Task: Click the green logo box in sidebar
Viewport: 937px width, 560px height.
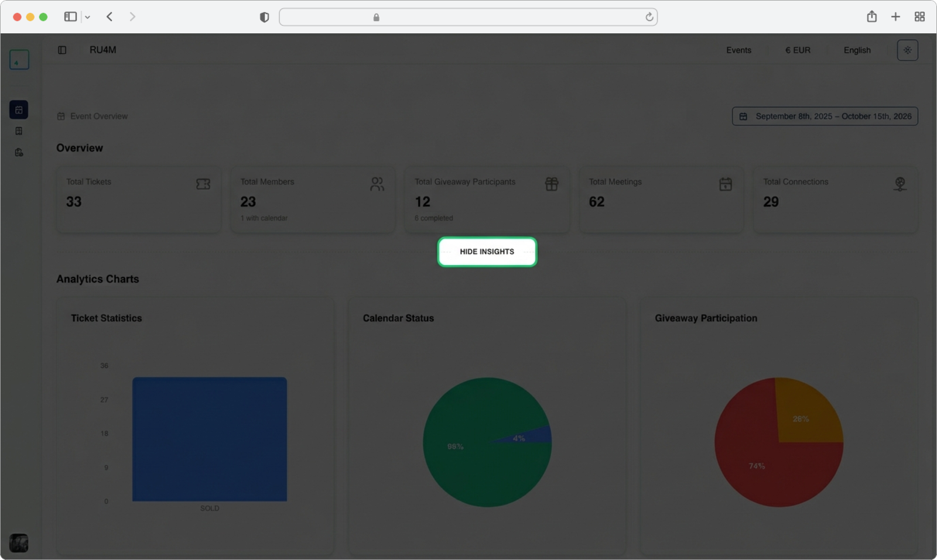Action: point(19,60)
